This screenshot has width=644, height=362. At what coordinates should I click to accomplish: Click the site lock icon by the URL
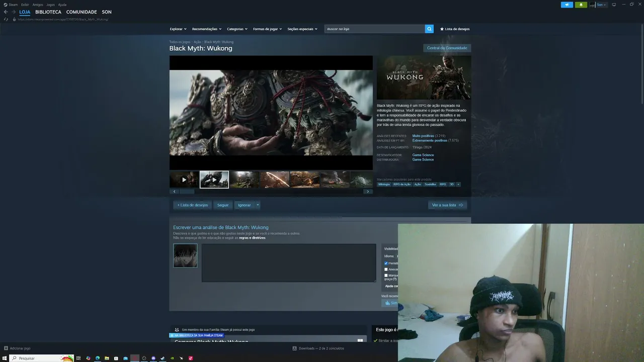click(14, 20)
